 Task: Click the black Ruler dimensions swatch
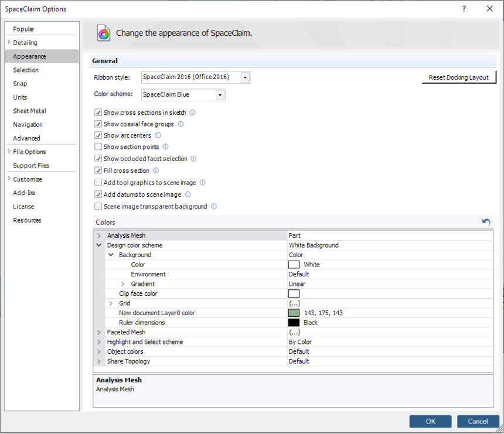point(294,323)
